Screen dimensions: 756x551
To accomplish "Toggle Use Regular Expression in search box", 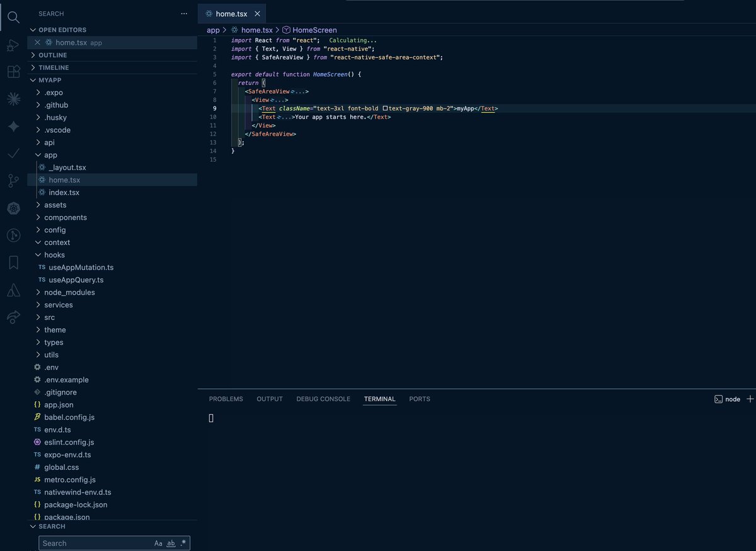I will [x=183, y=543].
